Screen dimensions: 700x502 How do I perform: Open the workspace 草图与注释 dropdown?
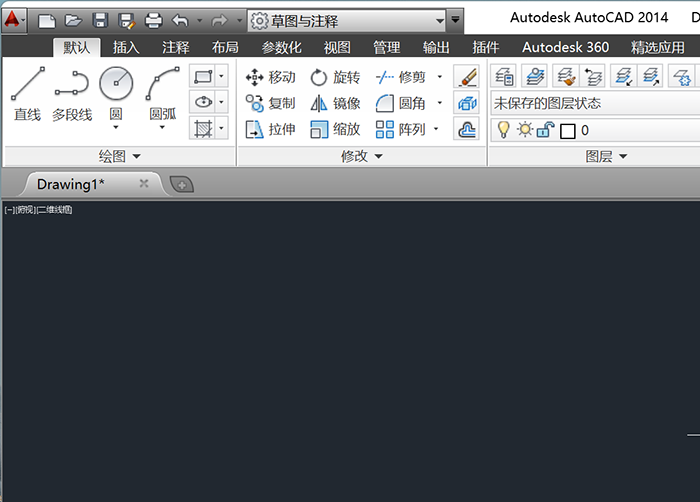(347, 21)
